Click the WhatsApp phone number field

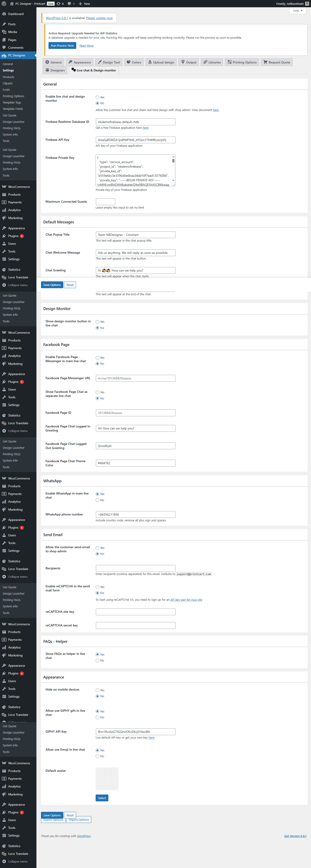tap(136, 515)
